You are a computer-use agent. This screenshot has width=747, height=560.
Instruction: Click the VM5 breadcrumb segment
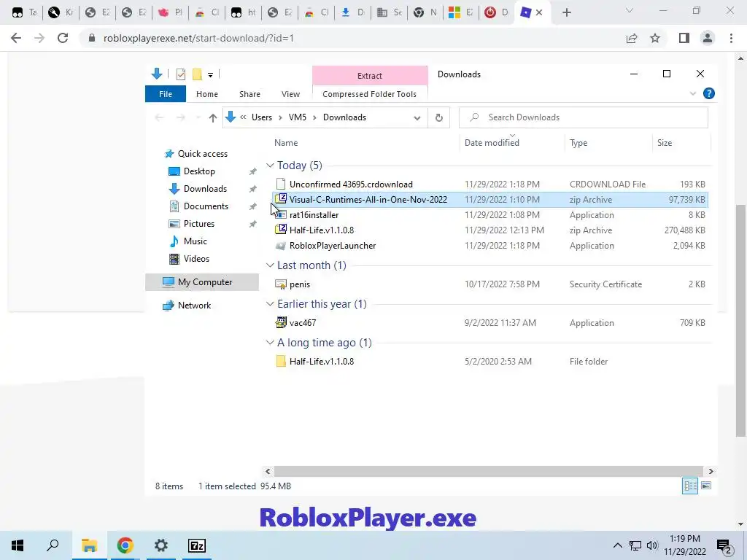[298, 117]
